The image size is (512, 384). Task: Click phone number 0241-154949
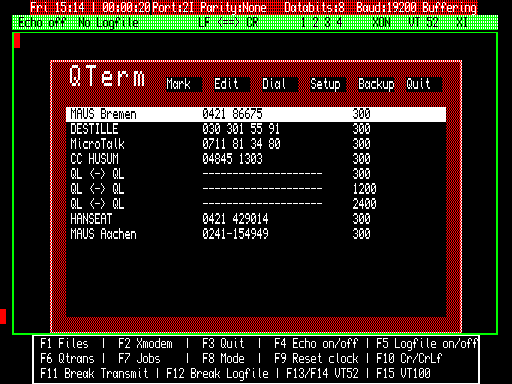235,234
